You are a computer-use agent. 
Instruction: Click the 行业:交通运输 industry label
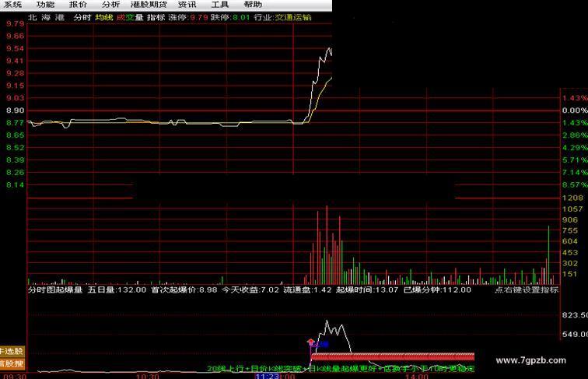point(282,17)
